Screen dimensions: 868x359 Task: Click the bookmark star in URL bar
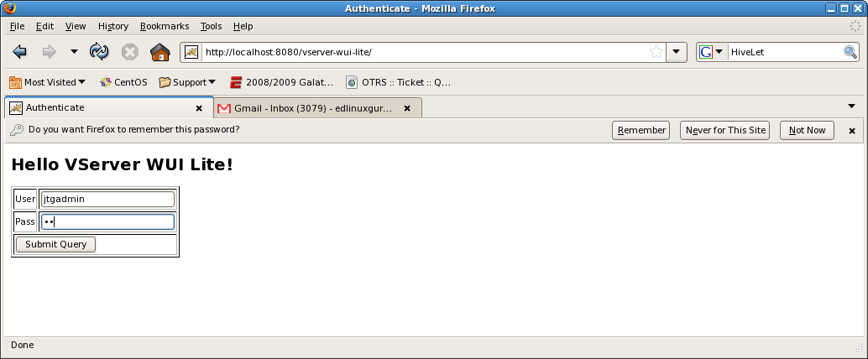656,52
